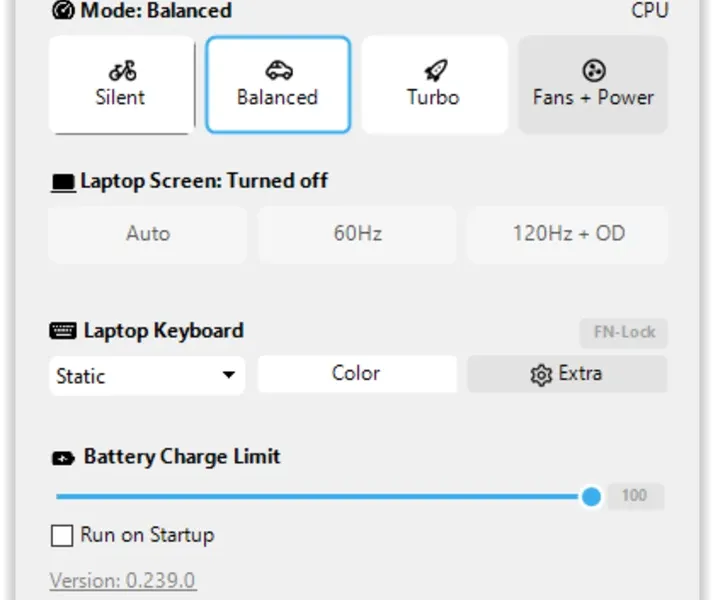Image resolution: width=713 pixels, height=600 pixels.
Task: Open the Version: 0.239.0 link
Action: (x=123, y=580)
